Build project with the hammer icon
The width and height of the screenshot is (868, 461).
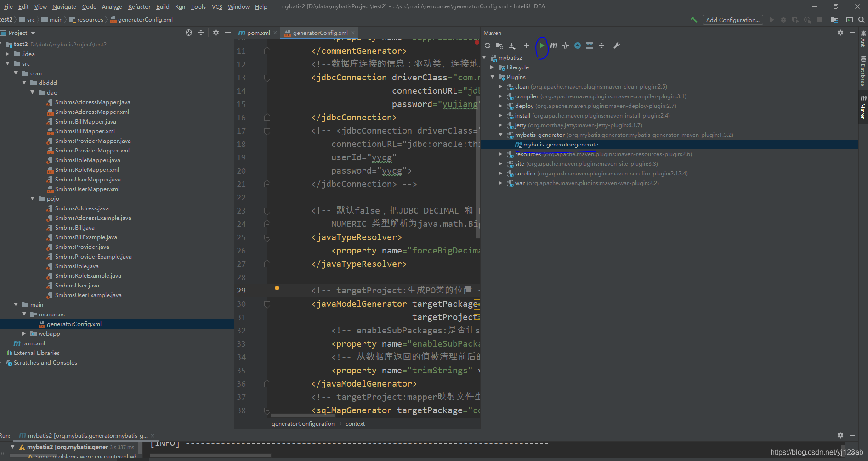(x=694, y=20)
